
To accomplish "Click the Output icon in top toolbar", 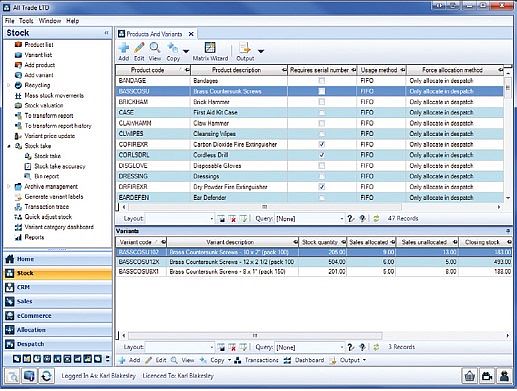I will (245, 48).
